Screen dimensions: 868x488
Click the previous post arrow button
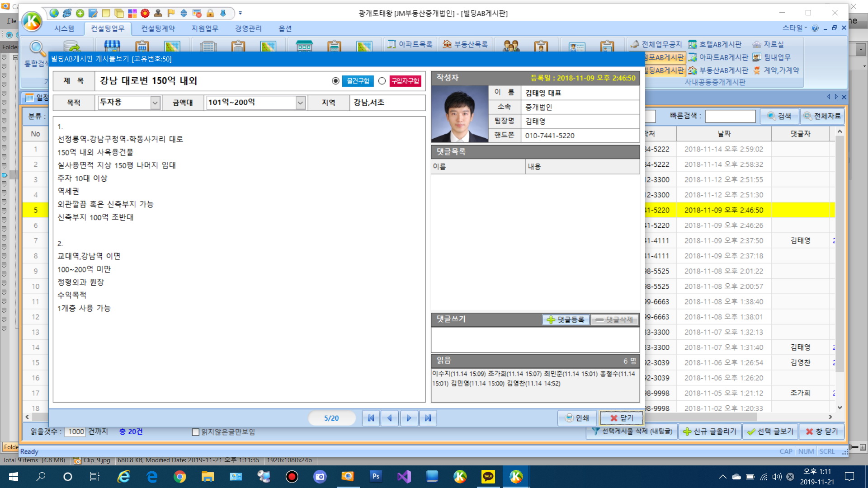click(390, 418)
